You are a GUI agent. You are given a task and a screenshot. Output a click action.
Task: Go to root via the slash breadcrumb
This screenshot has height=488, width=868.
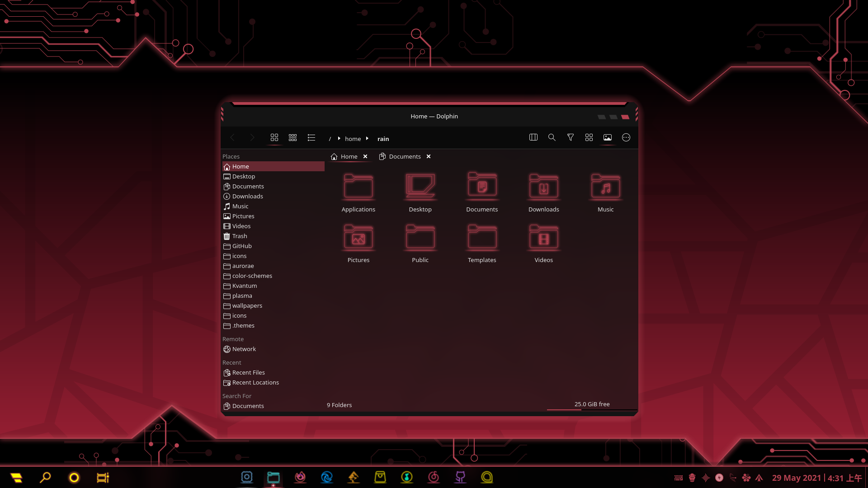point(330,139)
